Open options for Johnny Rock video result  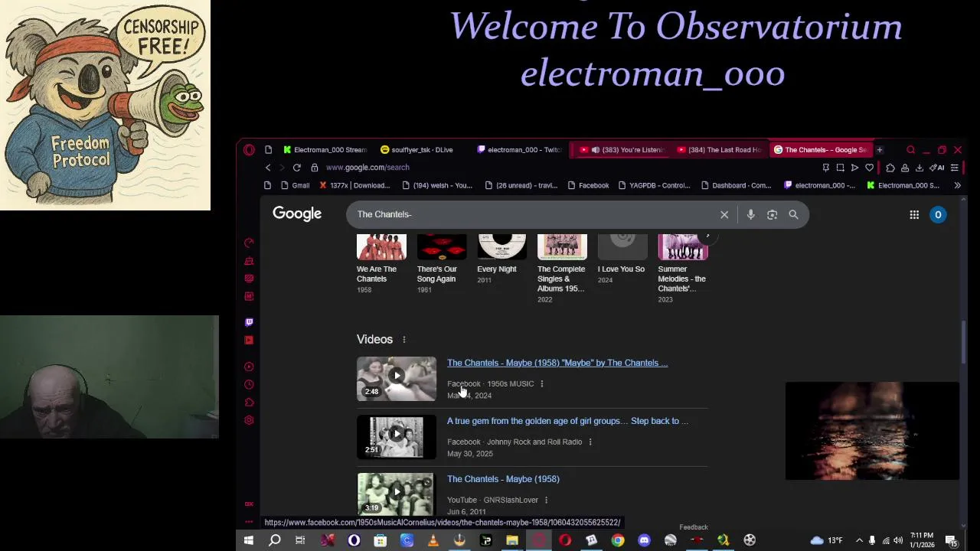point(590,442)
